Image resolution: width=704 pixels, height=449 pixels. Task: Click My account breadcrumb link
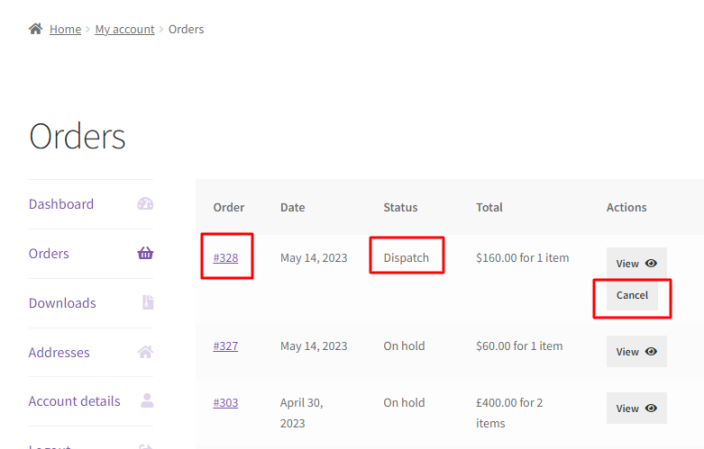point(125,29)
